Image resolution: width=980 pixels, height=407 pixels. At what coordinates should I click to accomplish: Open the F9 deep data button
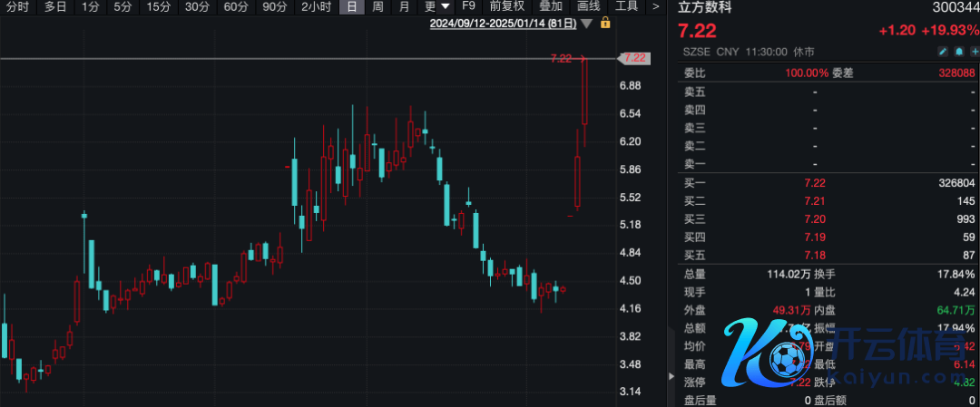click(468, 7)
